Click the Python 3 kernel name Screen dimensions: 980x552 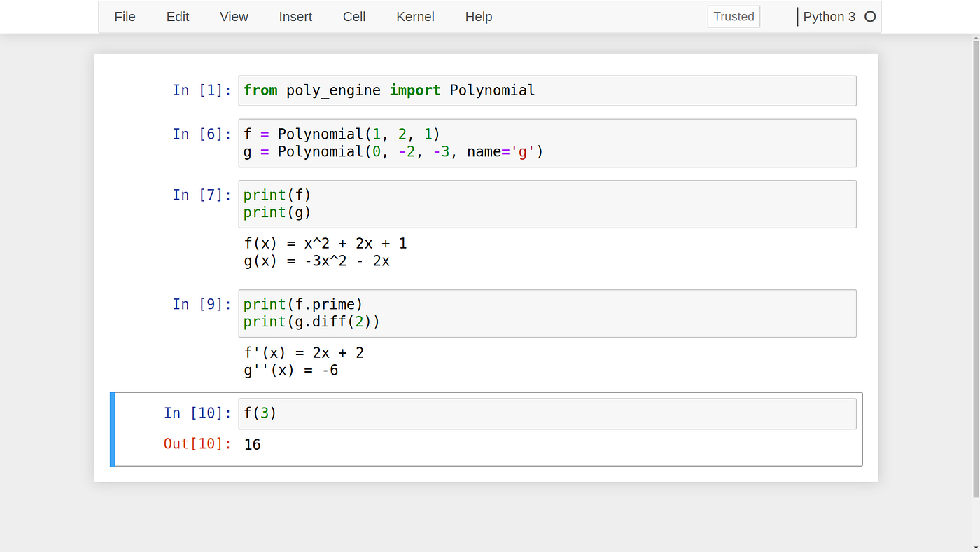coord(829,16)
